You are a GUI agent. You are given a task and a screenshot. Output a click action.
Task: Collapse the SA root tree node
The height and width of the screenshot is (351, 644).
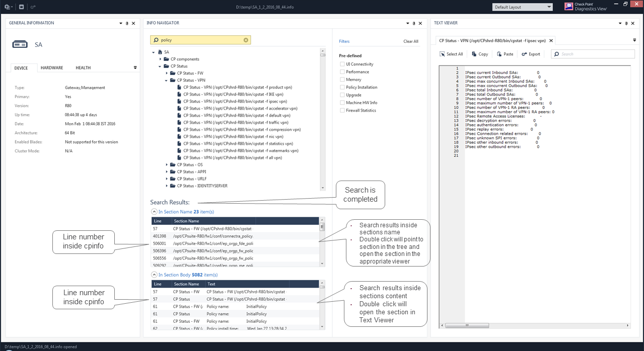pos(154,52)
